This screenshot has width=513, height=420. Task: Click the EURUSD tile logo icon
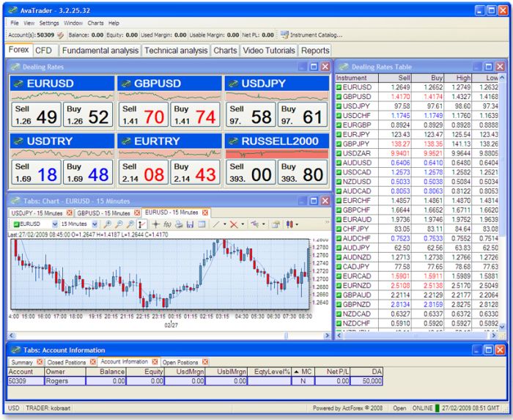(18, 84)
